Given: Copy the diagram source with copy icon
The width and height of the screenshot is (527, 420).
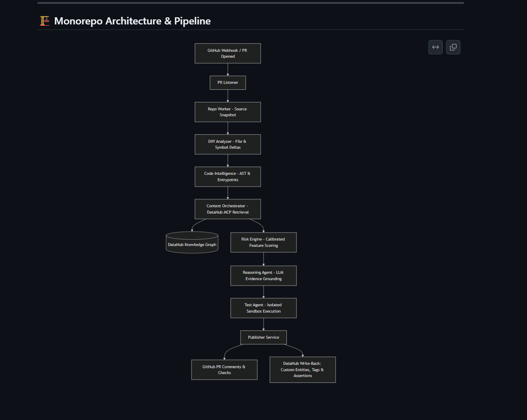Looking at the screenshot, I should coord(453,47).
